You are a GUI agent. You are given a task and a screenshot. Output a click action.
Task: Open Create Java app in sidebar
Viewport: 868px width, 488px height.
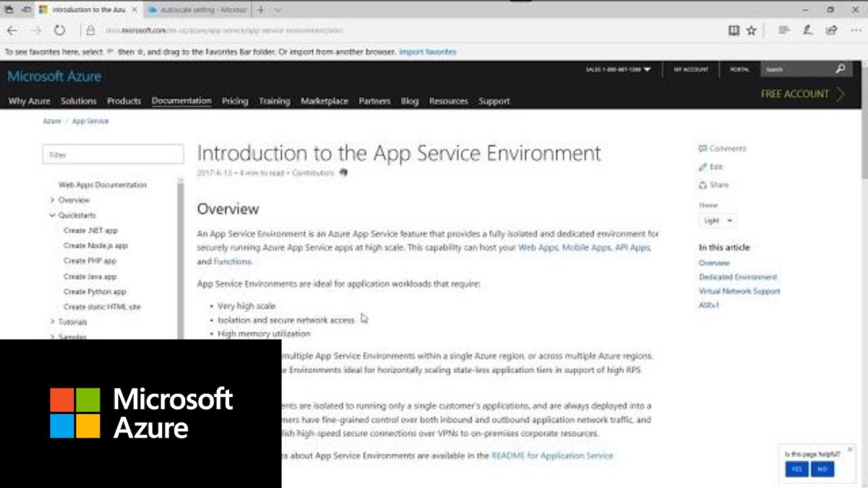tap(90, 277)
